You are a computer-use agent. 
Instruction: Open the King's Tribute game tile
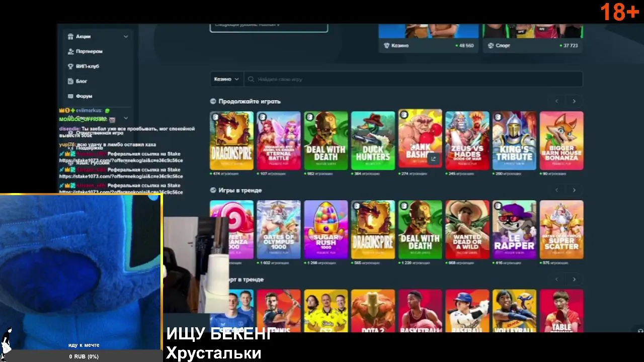click(514, 140)
